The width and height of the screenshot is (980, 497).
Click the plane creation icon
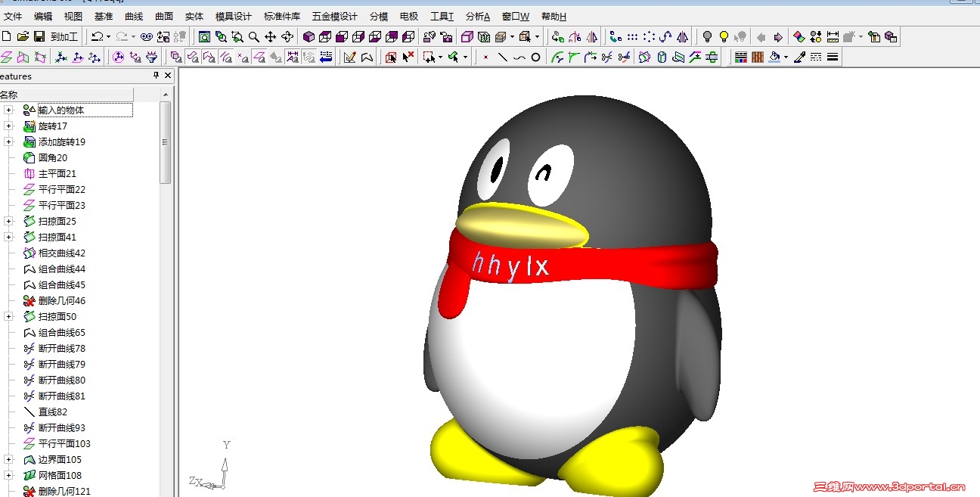pos(7,57)
